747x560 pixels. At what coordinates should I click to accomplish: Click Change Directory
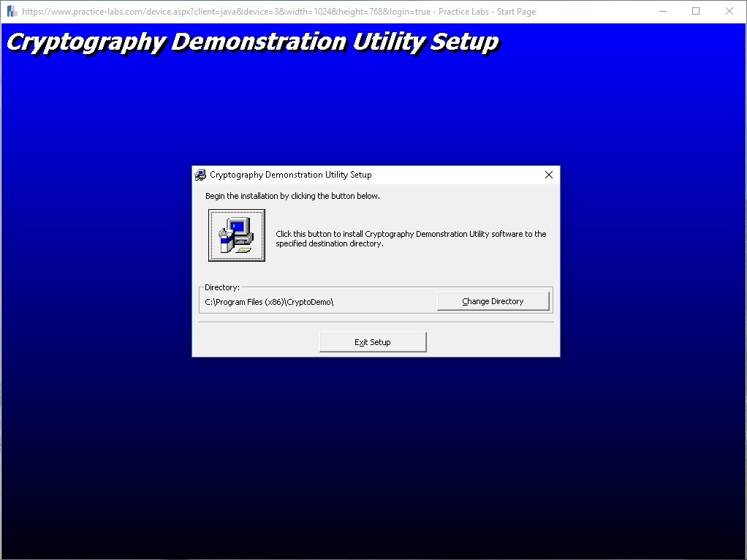click(493, 300)
